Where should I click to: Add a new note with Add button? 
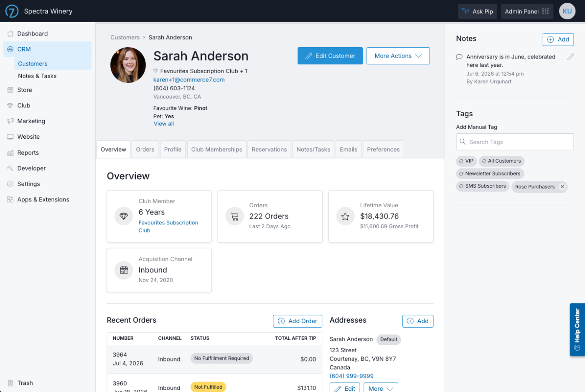(x=558, y=39)
